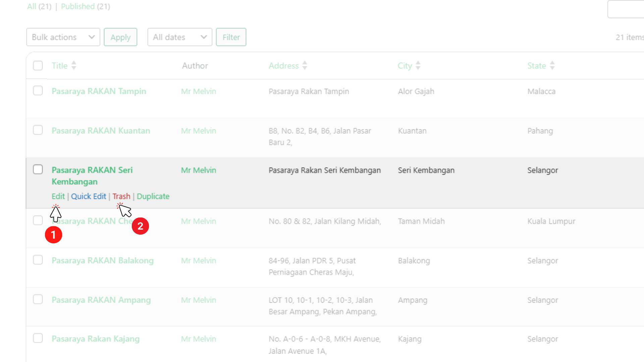Viewport: 644px width, 362px height.
Task: Open the Bulk actions dropdown
Action: click(63, 37)
